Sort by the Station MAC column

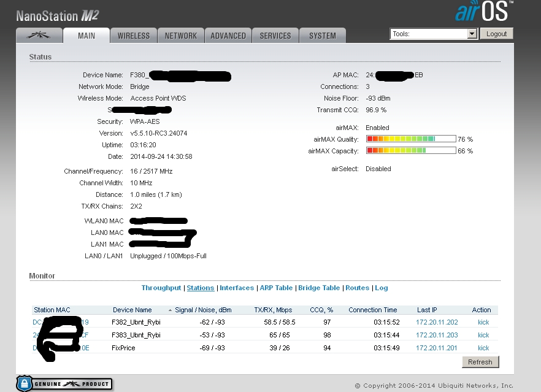(x=53, y=310)
